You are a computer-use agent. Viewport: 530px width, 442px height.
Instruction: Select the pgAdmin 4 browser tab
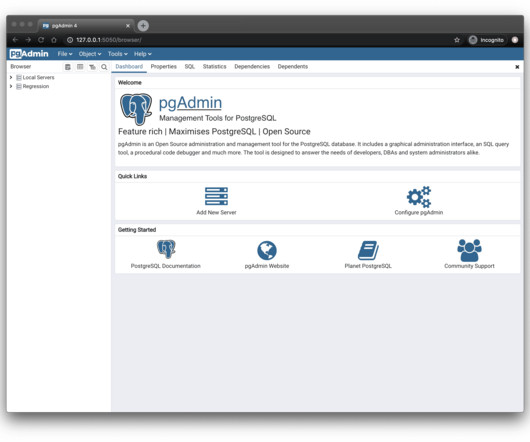[x=85, y=26]
